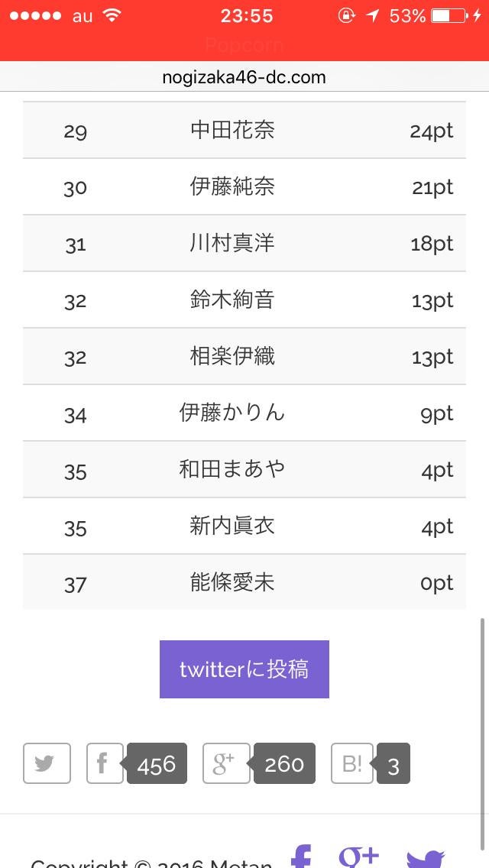This screenshot has height=868, width=489.
Task: Click the Facebook share icon button
Action: tap(105, 763)
